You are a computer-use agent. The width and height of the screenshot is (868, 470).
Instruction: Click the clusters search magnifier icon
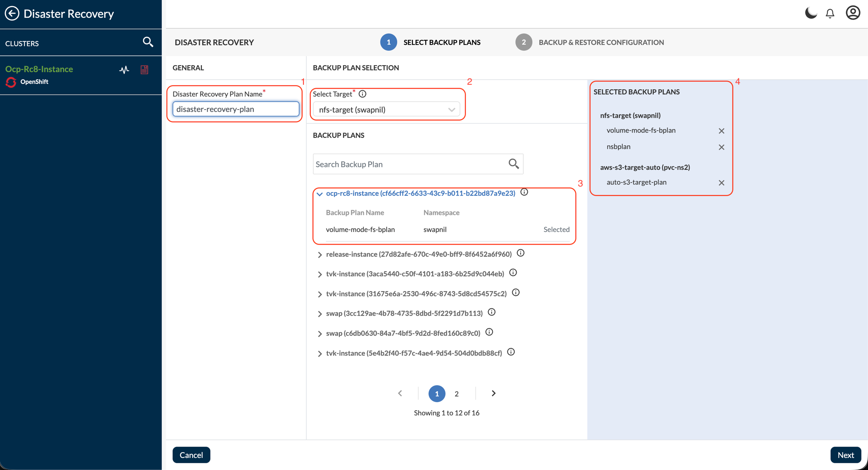pos(148,42)
